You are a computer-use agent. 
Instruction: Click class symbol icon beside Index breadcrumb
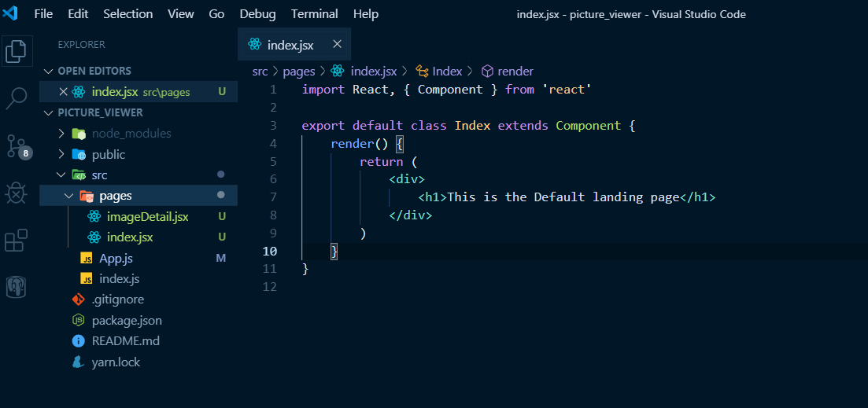pyautogui.click(x=423, y=71)
